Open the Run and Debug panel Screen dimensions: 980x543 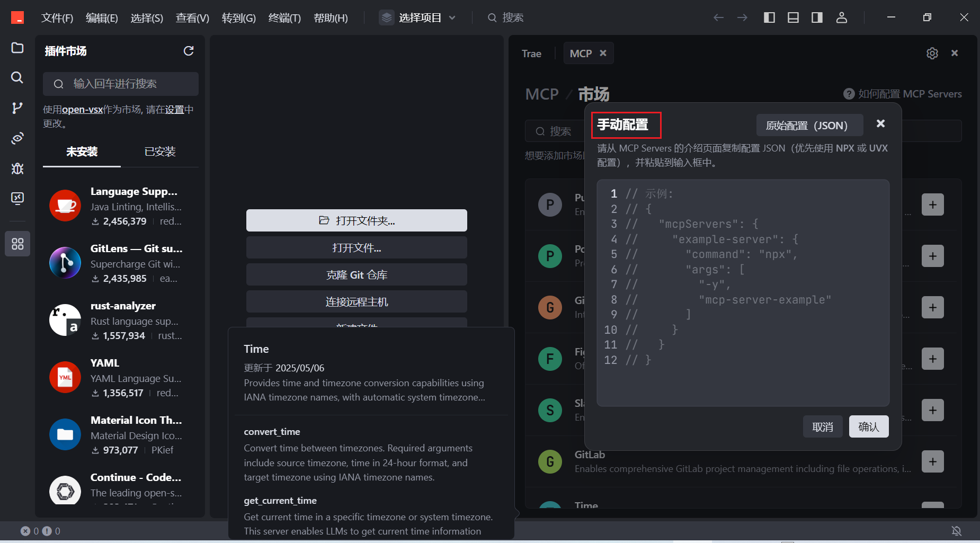pyautogui.click(x=17, y=168)
